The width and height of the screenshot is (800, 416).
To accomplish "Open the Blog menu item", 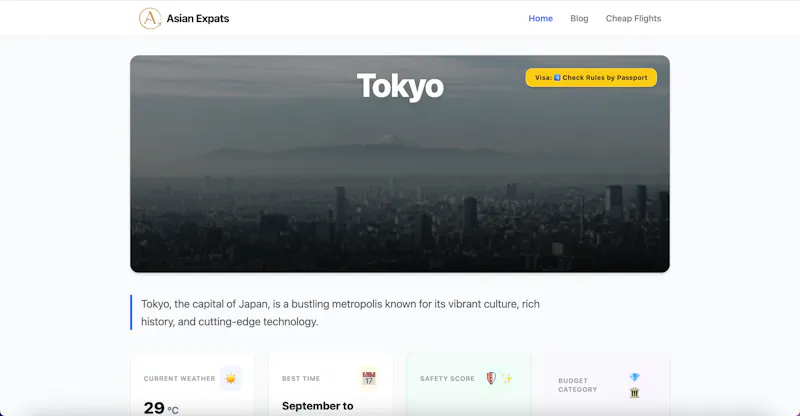I will pyautogui.click(x=579, y=18).
